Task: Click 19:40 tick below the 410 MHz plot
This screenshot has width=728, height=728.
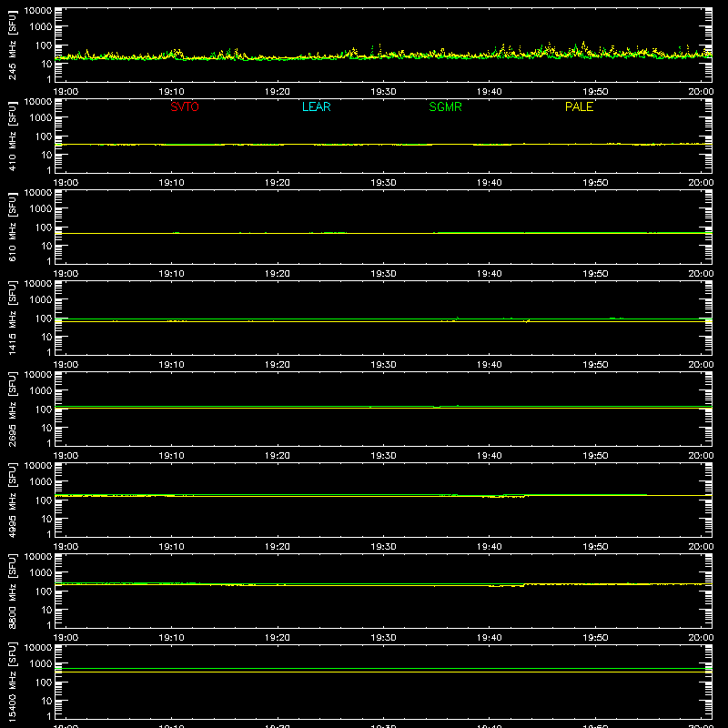Action: point(490,183)
